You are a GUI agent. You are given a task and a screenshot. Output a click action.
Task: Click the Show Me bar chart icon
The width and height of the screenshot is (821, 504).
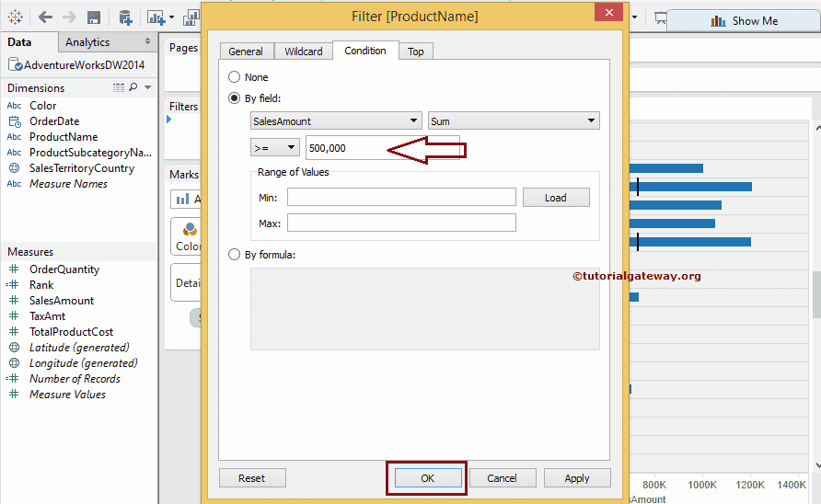point(718,21)
